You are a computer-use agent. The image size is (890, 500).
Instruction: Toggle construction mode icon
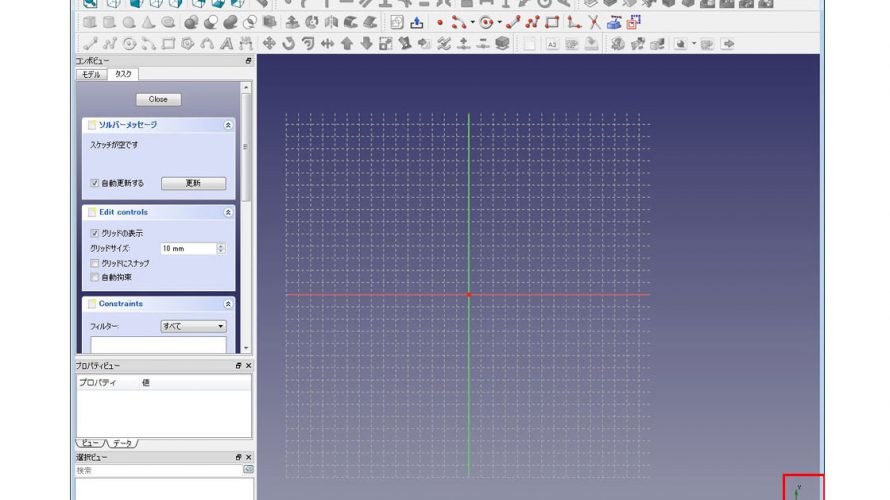(x=633, y=23)
